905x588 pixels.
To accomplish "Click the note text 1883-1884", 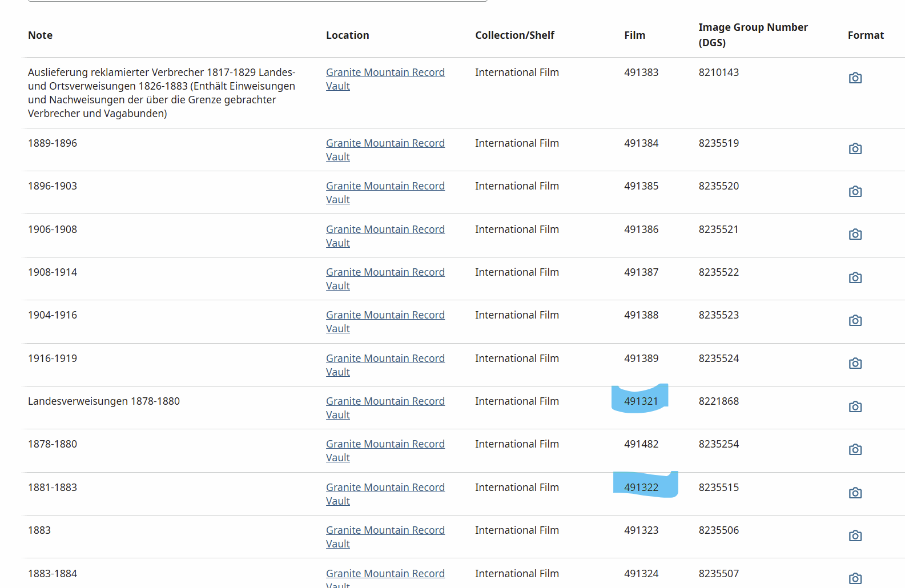I will click(53, 574).
